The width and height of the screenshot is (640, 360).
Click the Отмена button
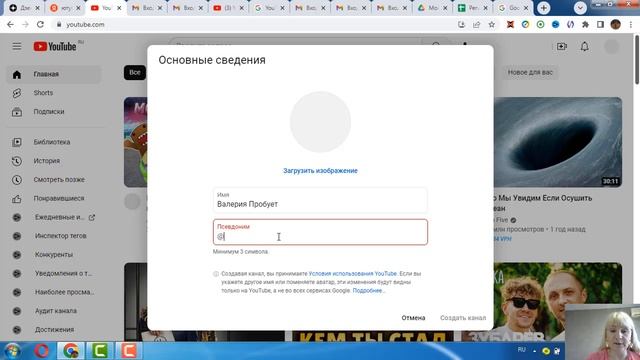coord(413,318)
